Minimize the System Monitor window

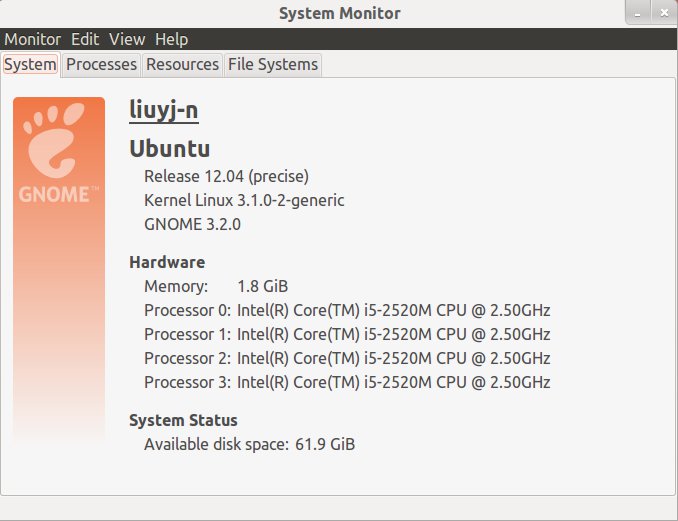[638, 13]
